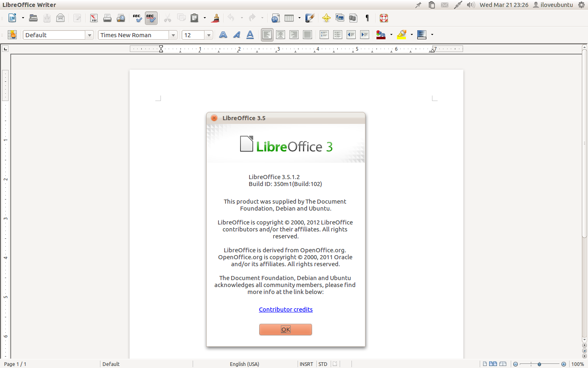Apply the paragraph Background Color icon
588x368 pixels.
tap(422, 35)
